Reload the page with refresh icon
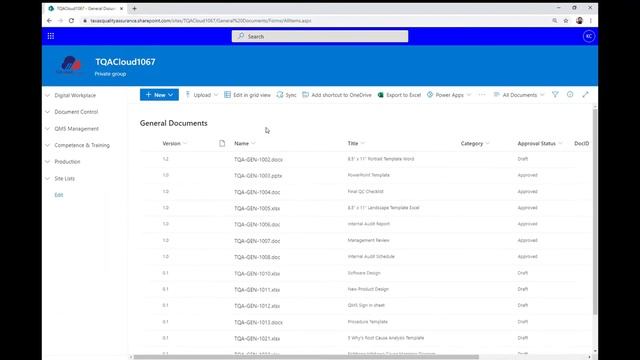The image size is (640, 360). pyautogui.click(x=71, y=20)
